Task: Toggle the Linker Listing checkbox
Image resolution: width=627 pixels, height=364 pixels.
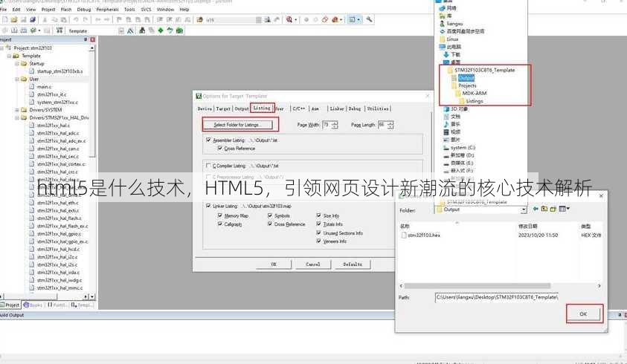Action: tap(208, 206)
